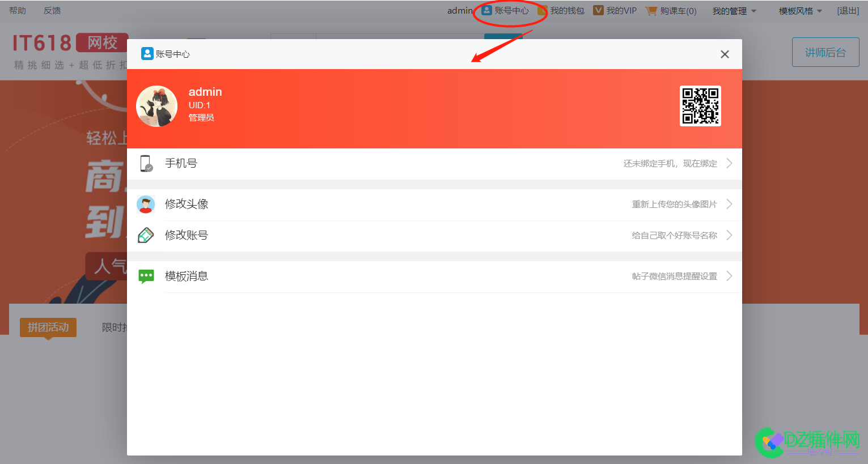This screenshot has height=464, width=868.
Task: Click the 购课车 shopping cart icon
Action: [651, 11]
